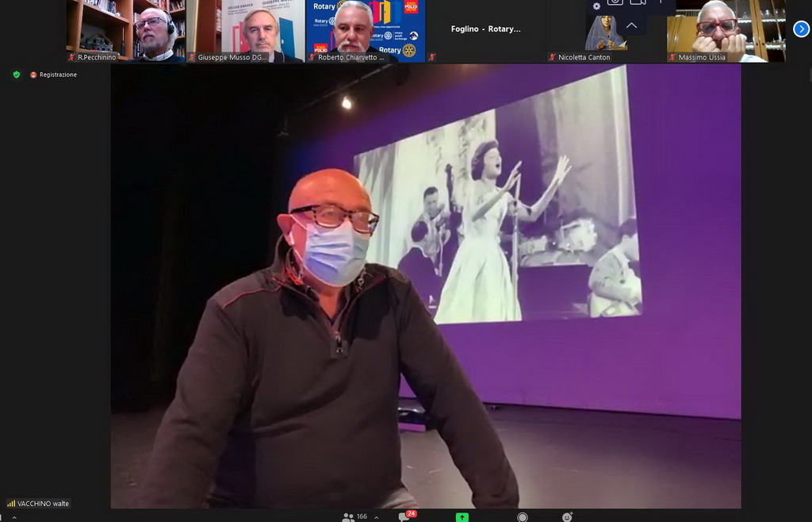This screenshot has height=522, width=812.
Task: Open the participants list showing 166
Action: pos(354,516)
